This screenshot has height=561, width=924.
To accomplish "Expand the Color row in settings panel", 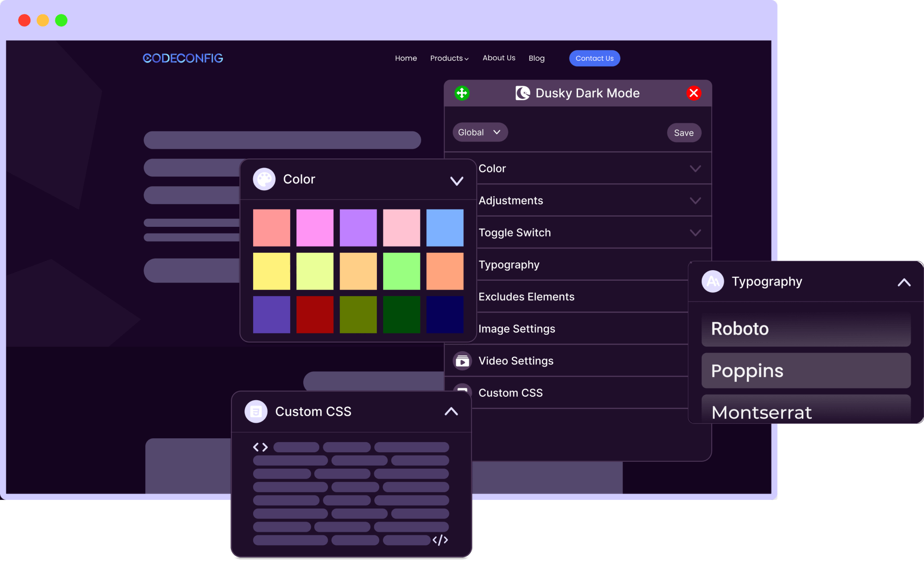I will coord(695,169).
